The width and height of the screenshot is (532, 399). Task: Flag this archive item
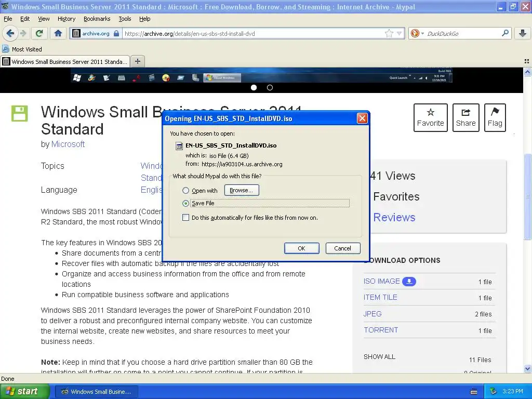[495, 117]
